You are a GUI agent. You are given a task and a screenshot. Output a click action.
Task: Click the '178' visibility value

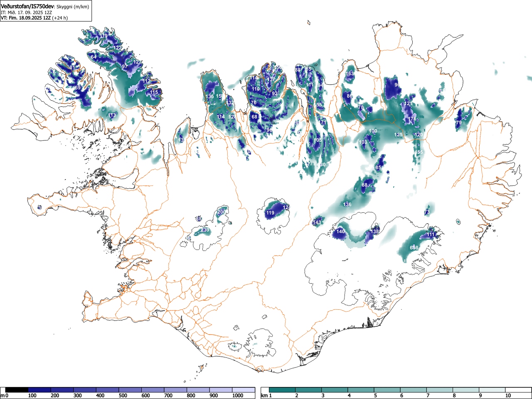[x=412, y=119]
